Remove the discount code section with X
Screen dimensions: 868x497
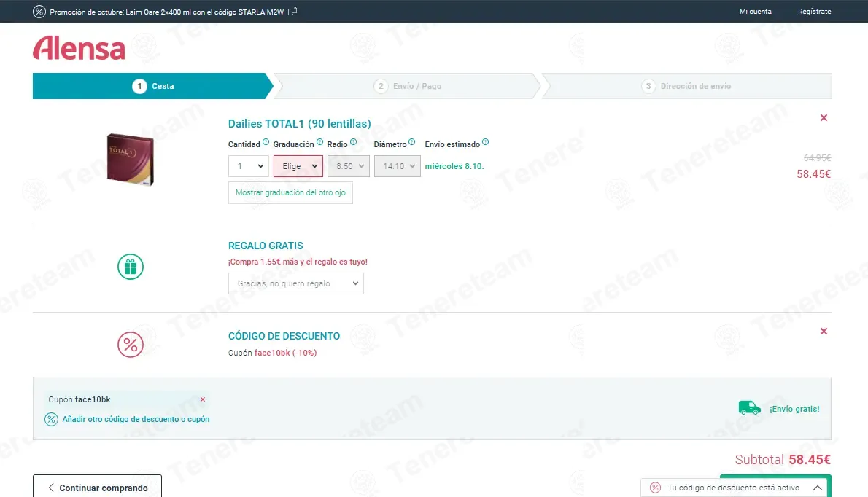(824, 331)
